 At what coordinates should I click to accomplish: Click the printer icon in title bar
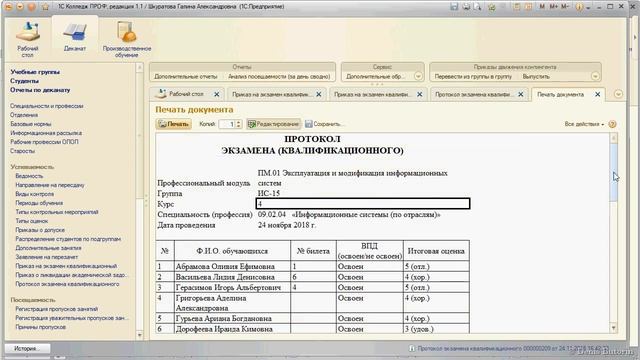(466, 7)
